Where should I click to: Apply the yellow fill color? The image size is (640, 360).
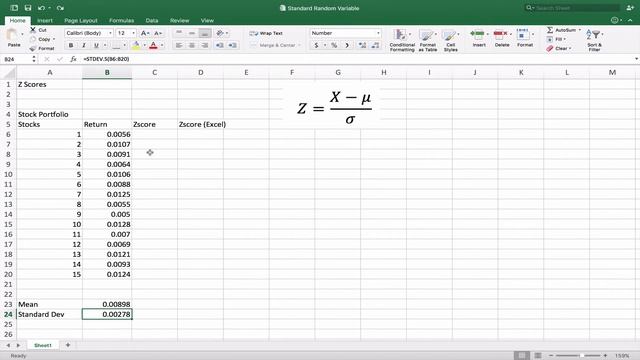[x=136, y=45]
